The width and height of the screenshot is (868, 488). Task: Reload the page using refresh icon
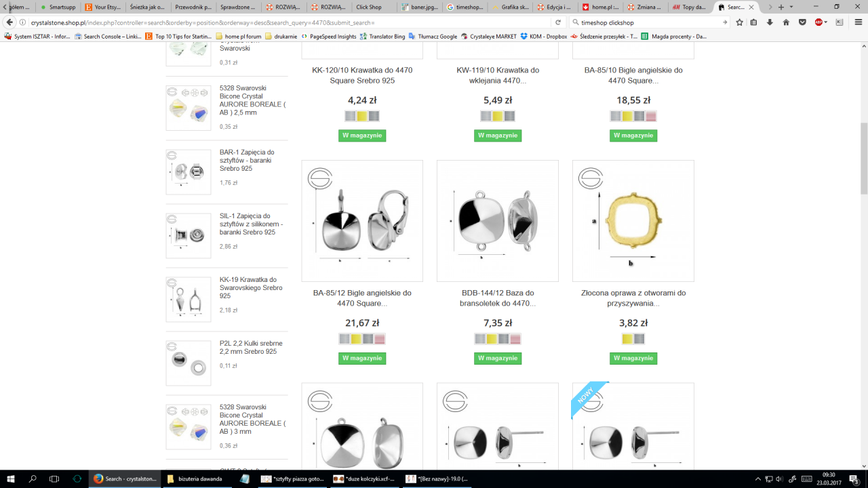(559, 22)
